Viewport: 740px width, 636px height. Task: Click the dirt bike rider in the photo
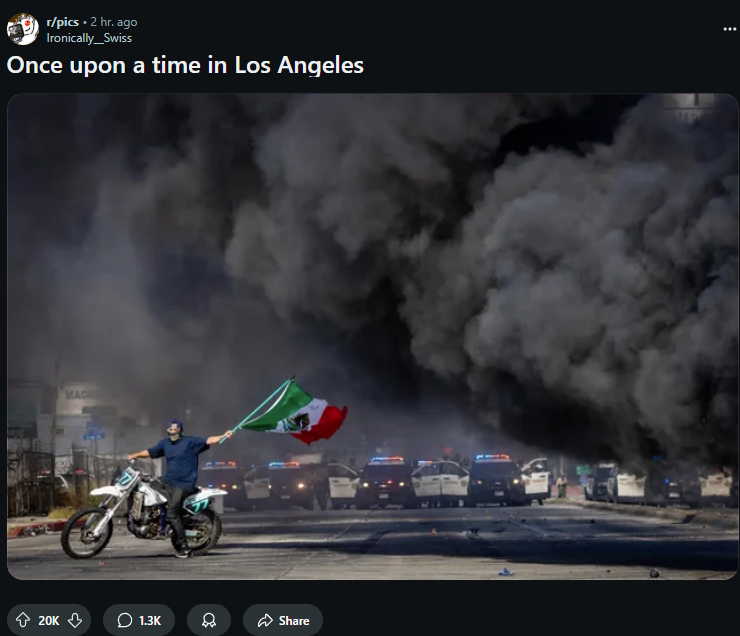tap(178, 481)
